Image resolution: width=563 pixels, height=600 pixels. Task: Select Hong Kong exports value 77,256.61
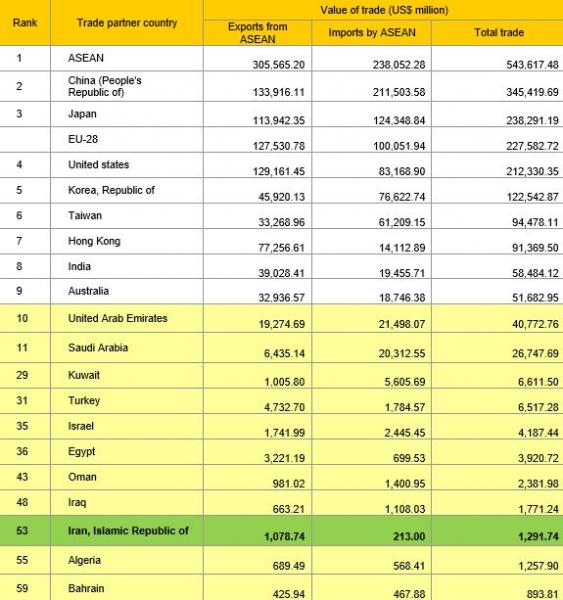(x=281, y=248)
